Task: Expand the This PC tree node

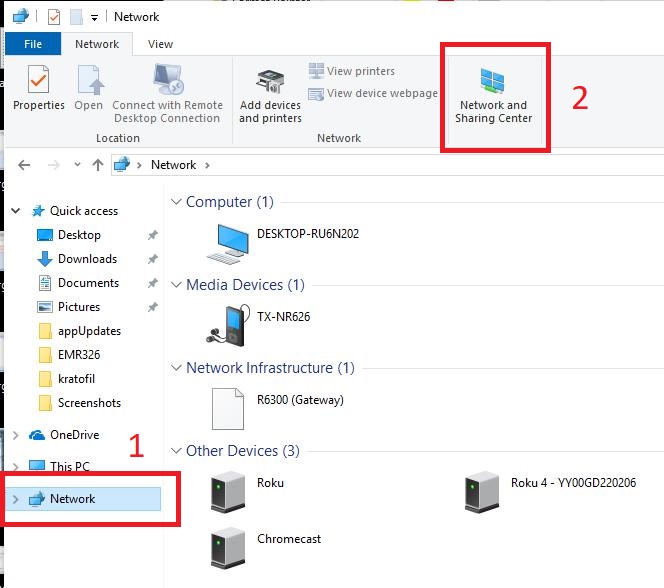Action: click(x=16, y=467)
